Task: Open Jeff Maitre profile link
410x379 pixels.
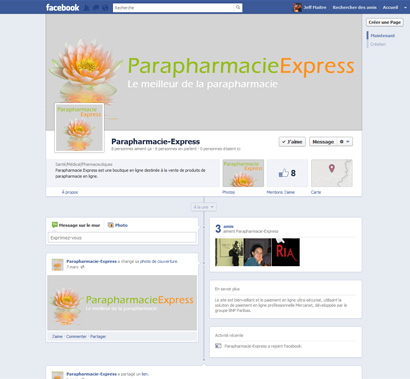Action: coord(315,7)
